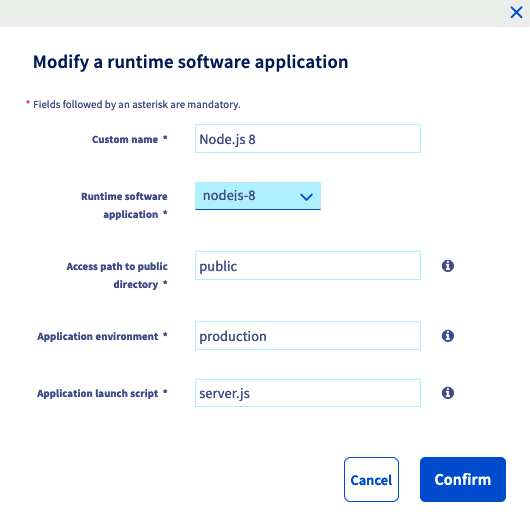Screen dimensions: 530x520
Task: Focus the Access path to public directory input
Action: tap(308, 266)
